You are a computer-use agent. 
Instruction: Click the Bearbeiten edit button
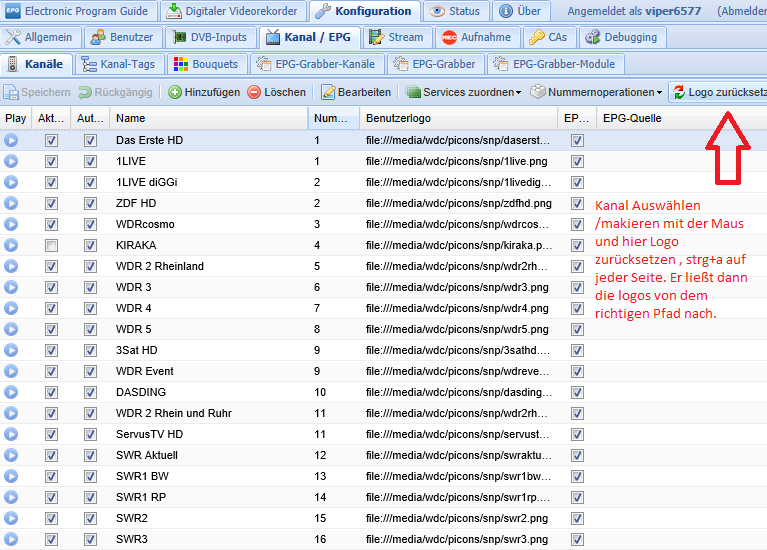click(356, 92)
